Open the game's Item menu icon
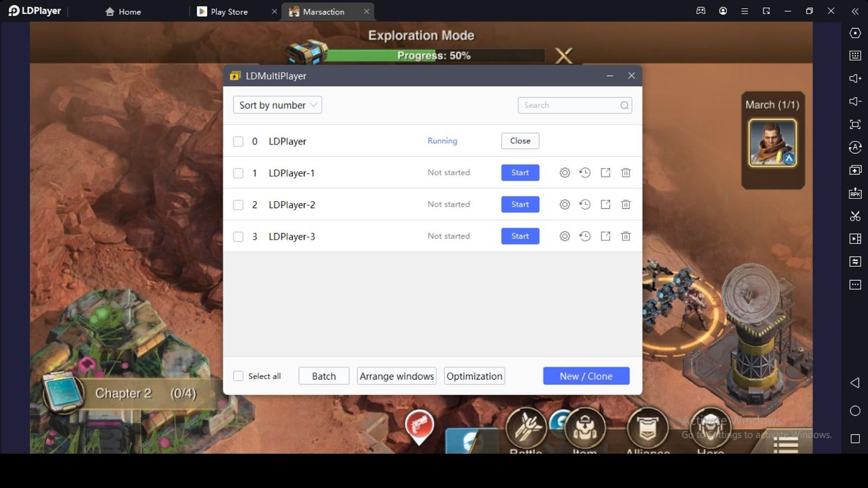 (x=585, y=429)
